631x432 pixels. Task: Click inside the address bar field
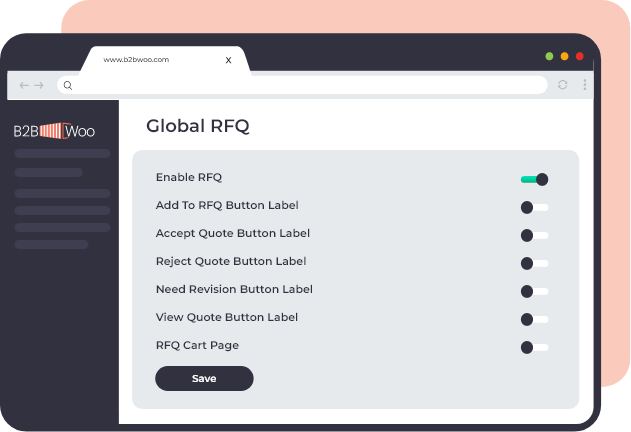click(x=303, y=85)
